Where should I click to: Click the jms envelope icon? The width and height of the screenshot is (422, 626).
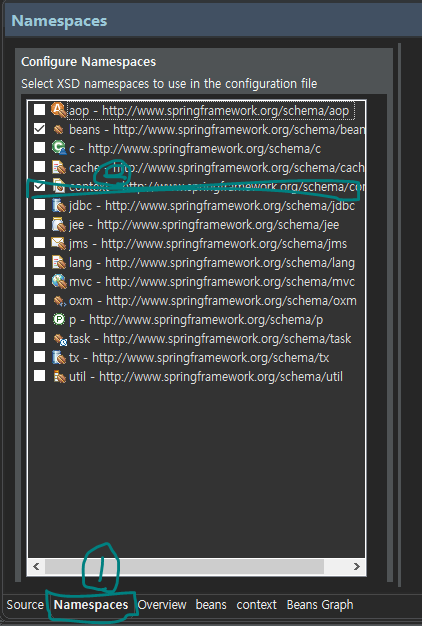click(x=58, y=243)
